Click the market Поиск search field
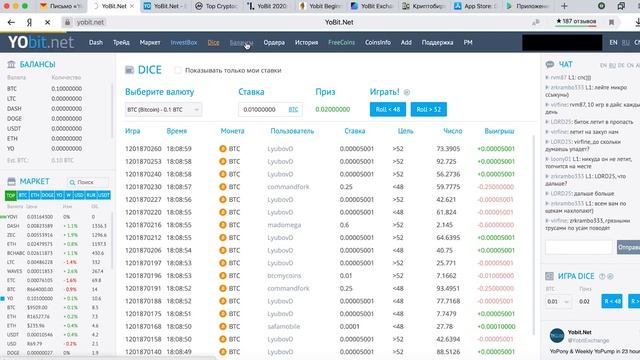640x360 pixels. 88,182
